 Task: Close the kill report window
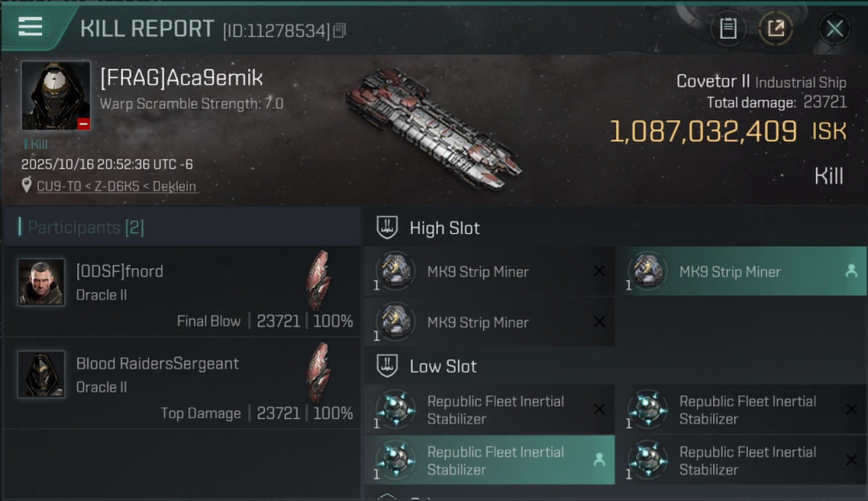point(834,29)
